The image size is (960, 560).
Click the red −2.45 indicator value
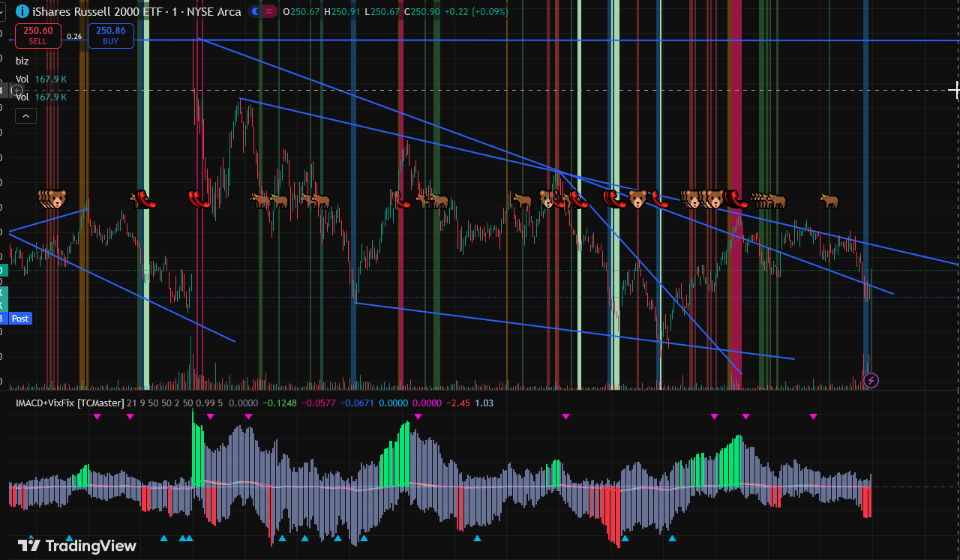click(x=458, y=403)
